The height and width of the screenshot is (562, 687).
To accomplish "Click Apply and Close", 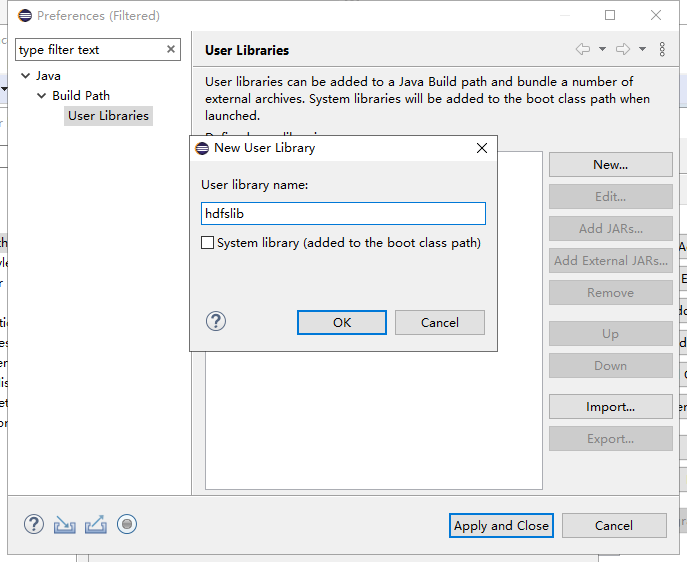I will [501, 526].
